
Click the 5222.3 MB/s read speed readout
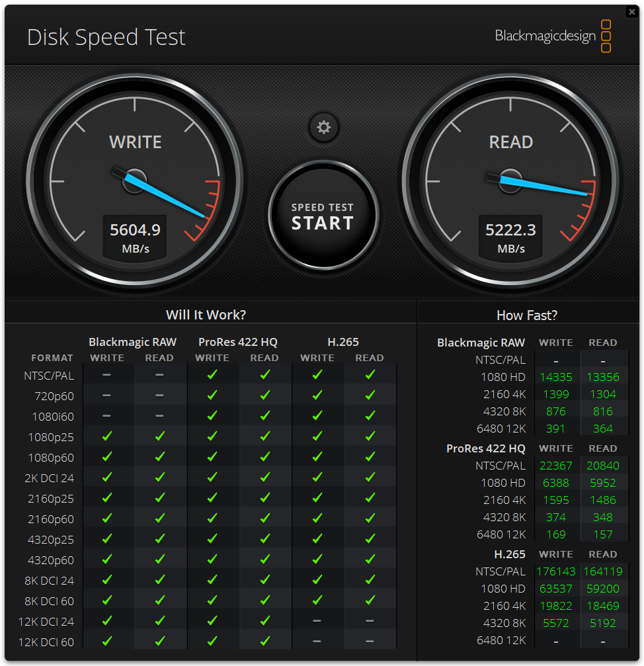click(x=510, y=237)
